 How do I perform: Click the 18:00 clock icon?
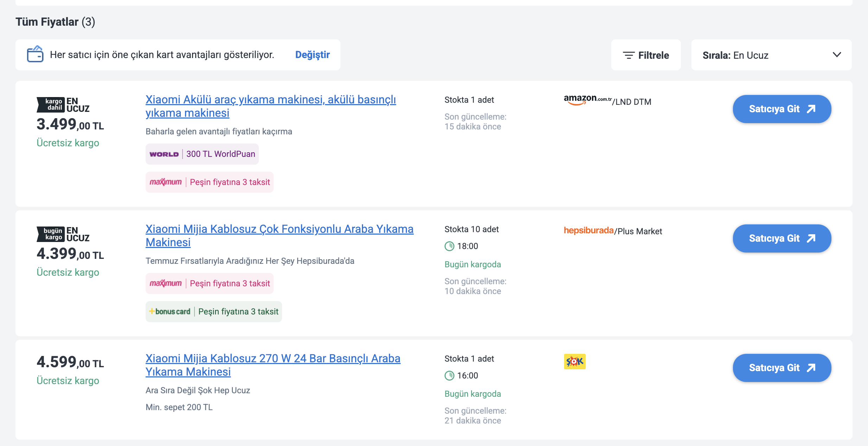click(x=449, y=246)
